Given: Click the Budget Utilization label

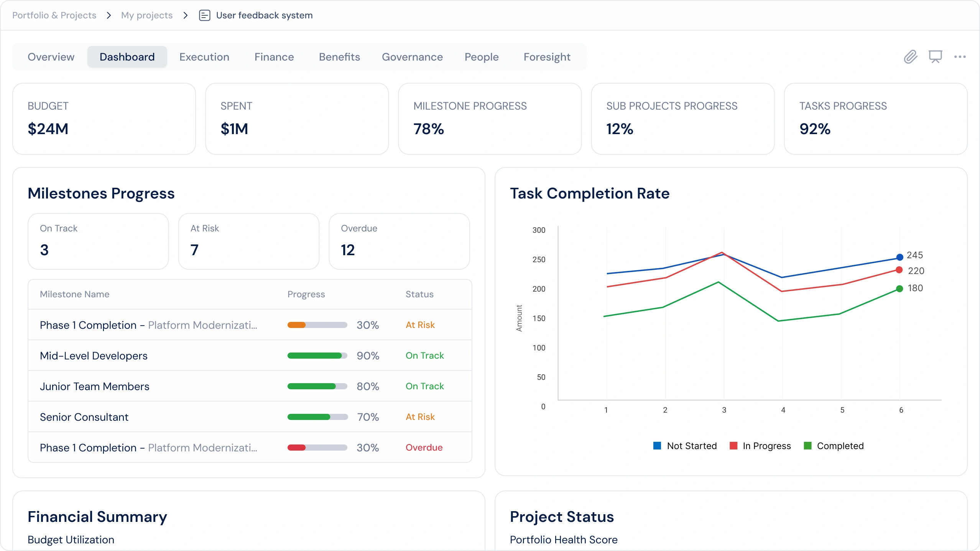Looking at the screenshot, I should click(71, 540).
